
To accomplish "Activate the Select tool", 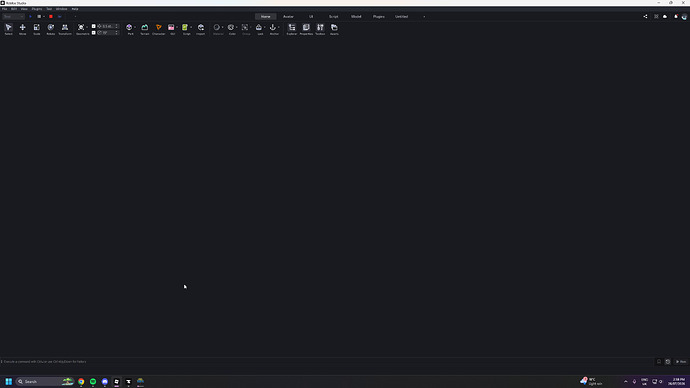I will 8,29.
